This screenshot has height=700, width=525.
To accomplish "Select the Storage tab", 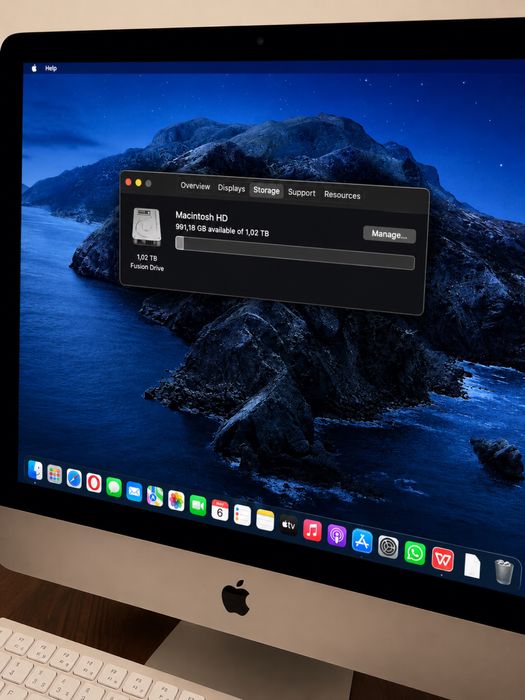I will click(267, 191).
